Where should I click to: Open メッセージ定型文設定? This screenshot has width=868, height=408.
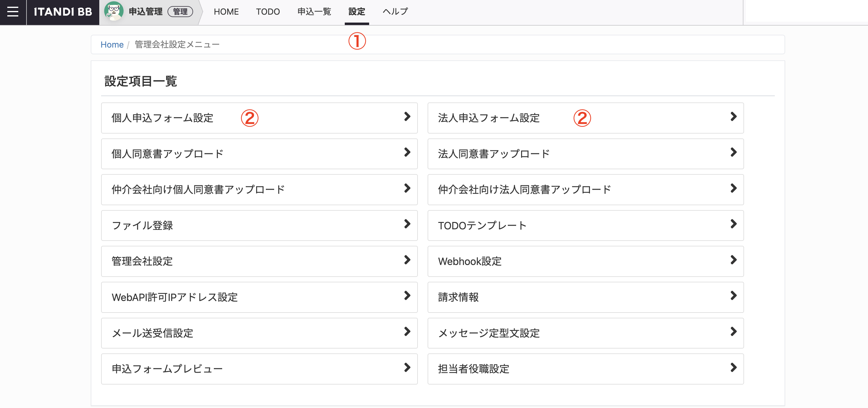coord(586,333)
